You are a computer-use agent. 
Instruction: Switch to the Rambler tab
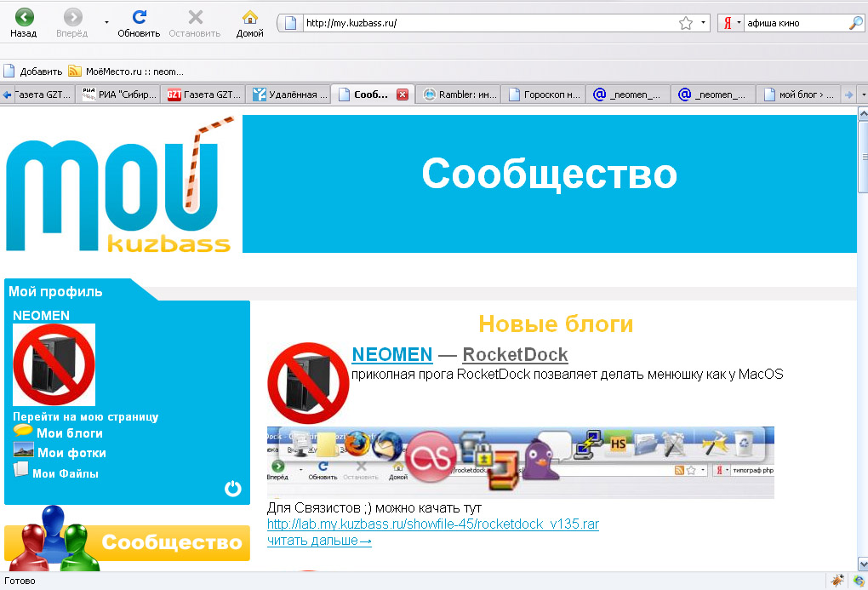click(x=459, y=95)
